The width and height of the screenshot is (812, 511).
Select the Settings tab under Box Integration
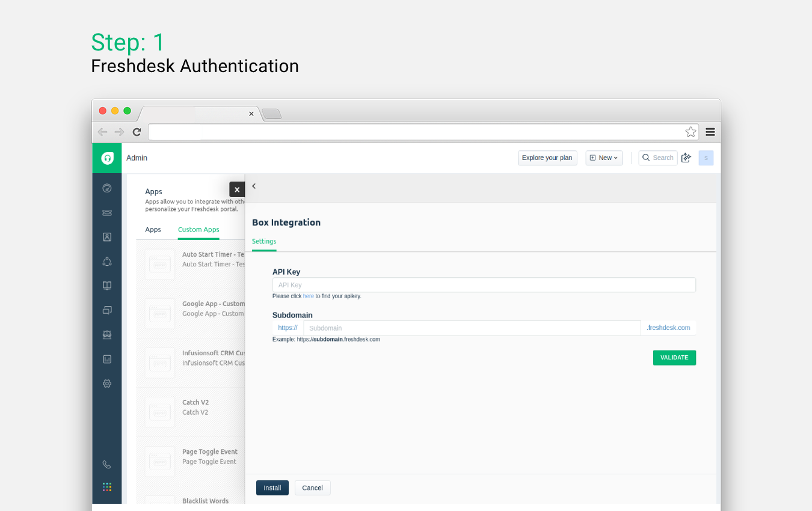click(x=264, y=242)
